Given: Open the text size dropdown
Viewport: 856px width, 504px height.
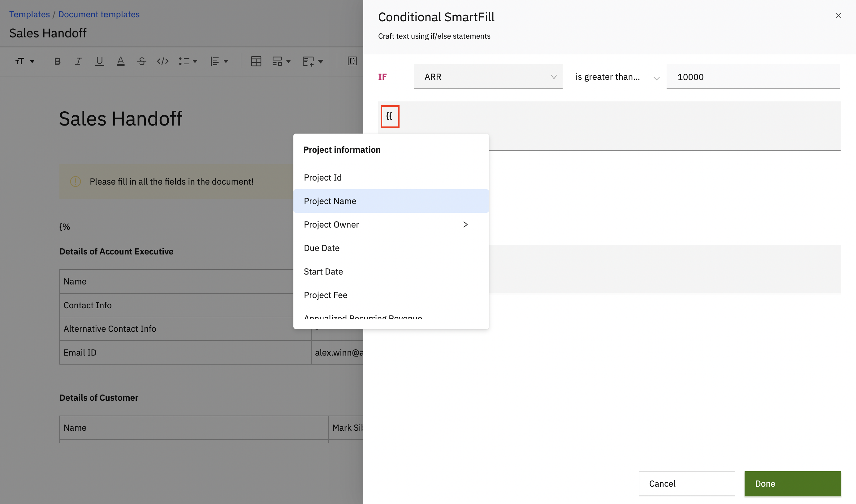Looking at the screenshot, I should (x=25, y=62).
